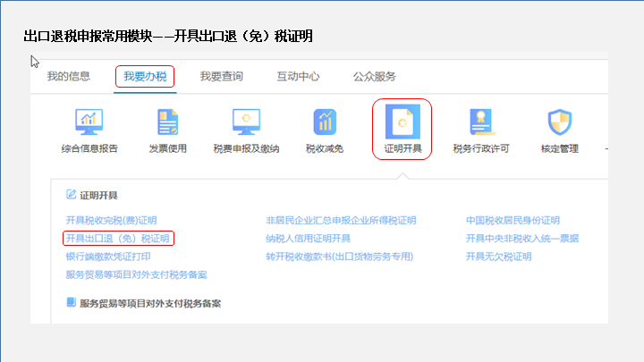Click book icon beside 服务贸易等项目对外支付税务备案 heading
Viewport: 644px width, 362px height.
71,302
